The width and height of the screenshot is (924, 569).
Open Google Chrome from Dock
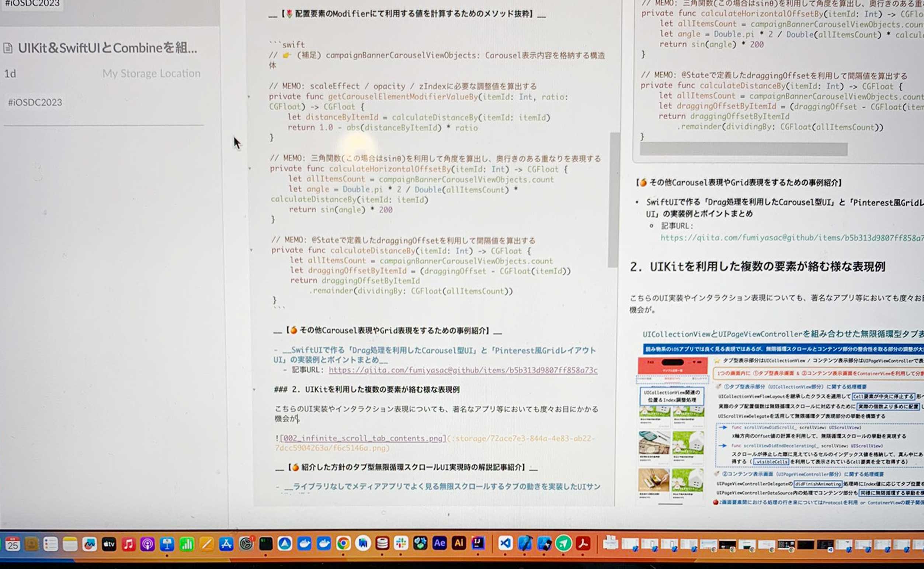click(343, 544)
